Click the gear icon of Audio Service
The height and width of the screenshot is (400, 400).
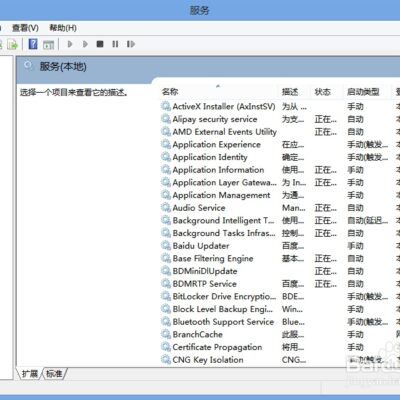tap(166, 208)
